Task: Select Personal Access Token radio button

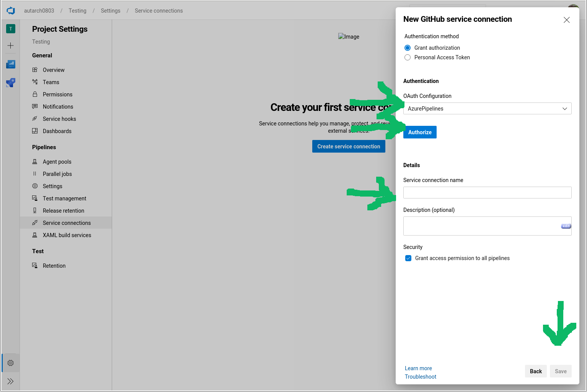Action: pyautogui.click(x=408, y=57)
